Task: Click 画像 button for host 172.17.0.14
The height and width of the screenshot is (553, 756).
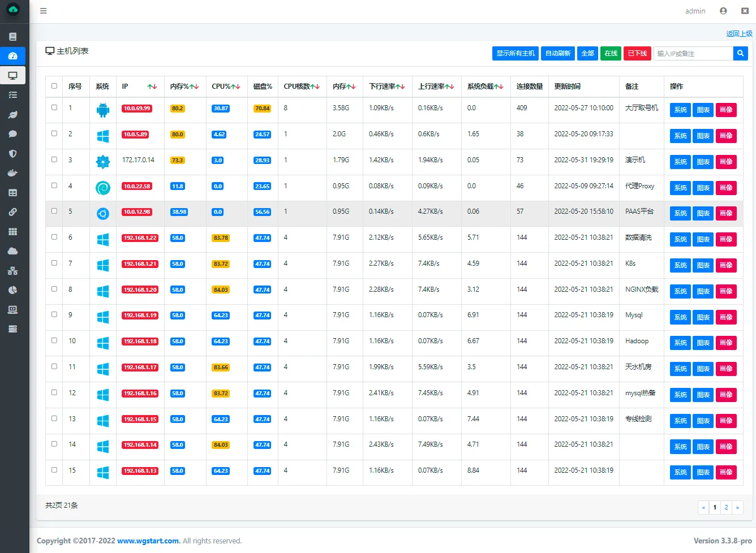Action: pyautogui.click(x=726, y=162)
